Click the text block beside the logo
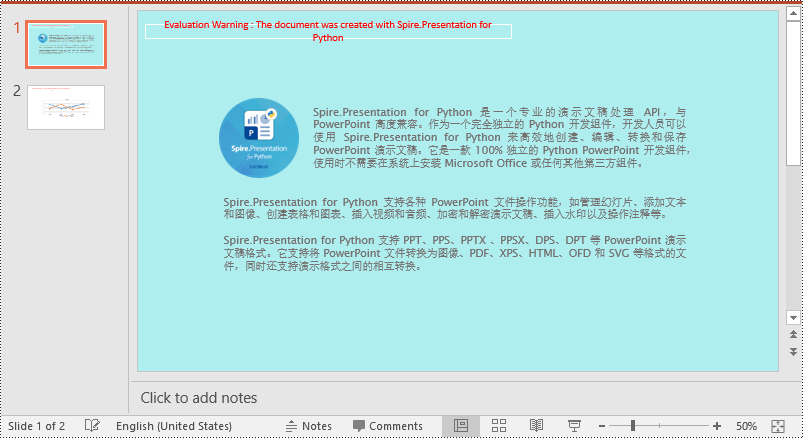Viewport: 803px width, 438px height. coord(502,137)
